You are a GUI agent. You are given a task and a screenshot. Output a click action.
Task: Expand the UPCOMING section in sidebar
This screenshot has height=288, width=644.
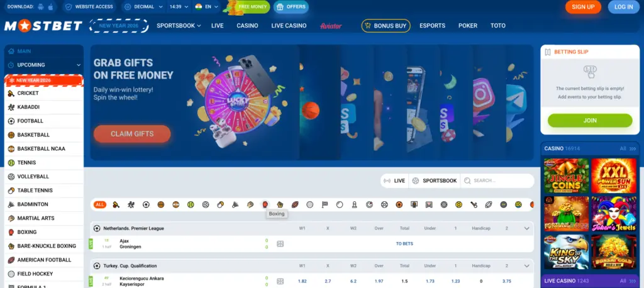click(x=44, y=65)
